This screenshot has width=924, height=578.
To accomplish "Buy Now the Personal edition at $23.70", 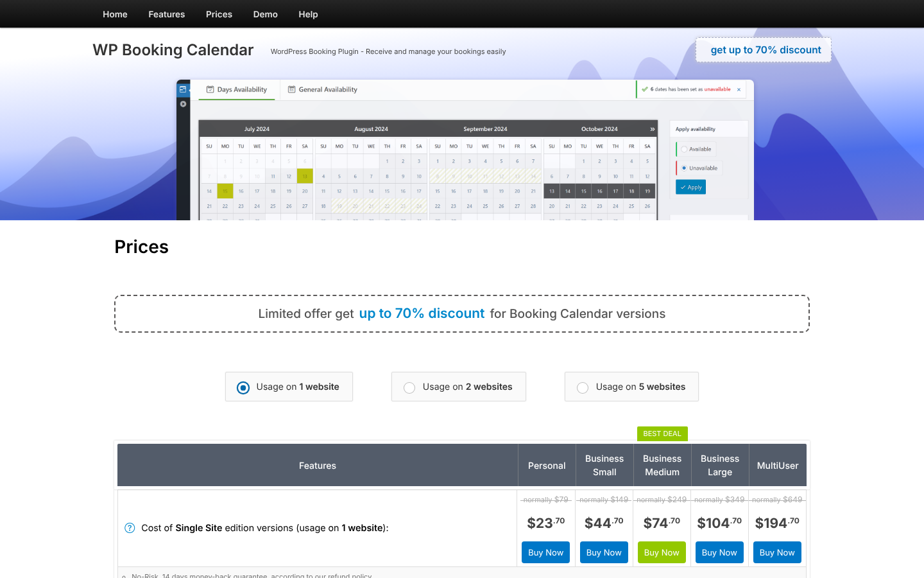I will pos(545,552).
